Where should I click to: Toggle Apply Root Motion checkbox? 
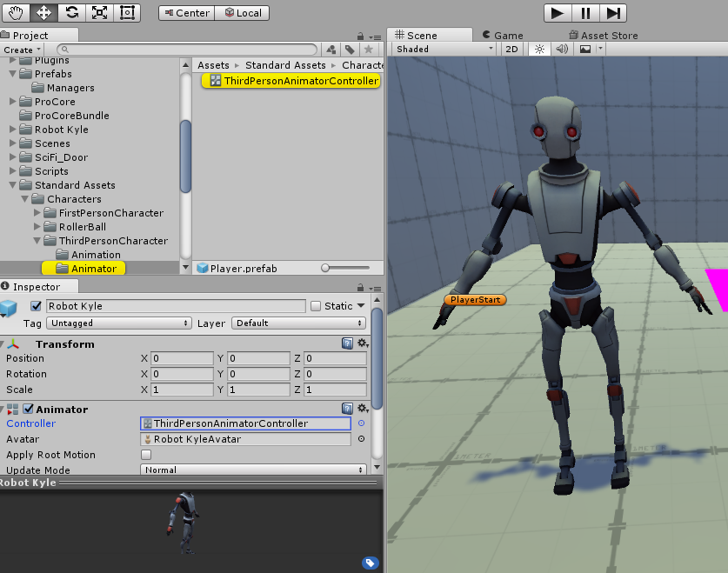pyautogui.click(x=146, y=454)
